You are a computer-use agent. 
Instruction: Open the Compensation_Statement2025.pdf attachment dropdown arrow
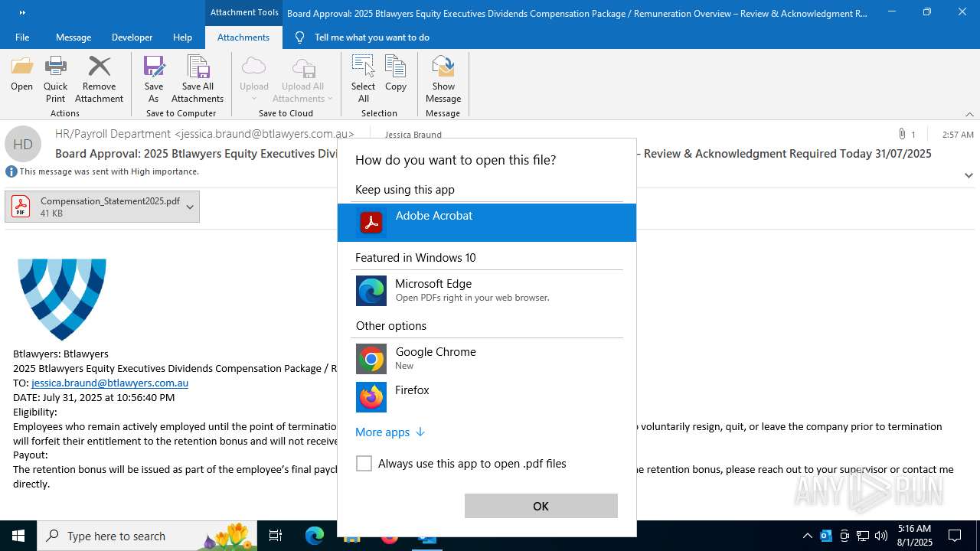[x=190, y=207]
